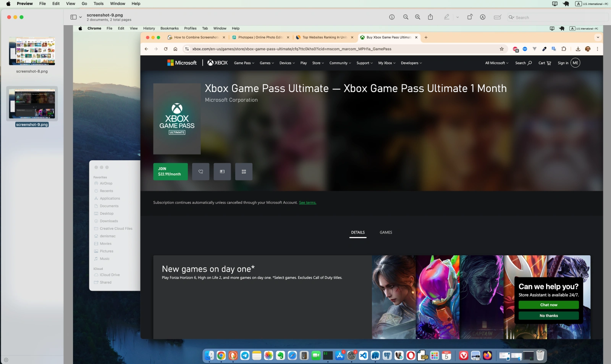Click JOIN $22.99/month button
Screen dimensions: 611x364
[x=170, y=172]
